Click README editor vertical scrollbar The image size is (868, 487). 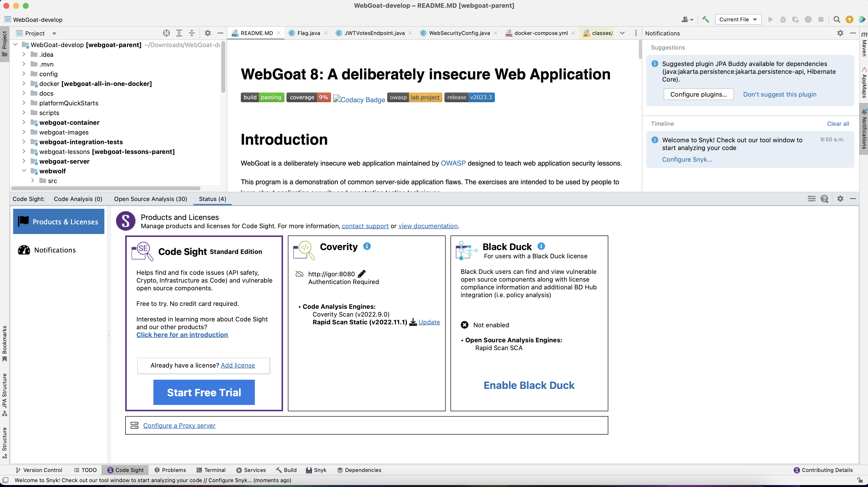[x=640, y=50]
